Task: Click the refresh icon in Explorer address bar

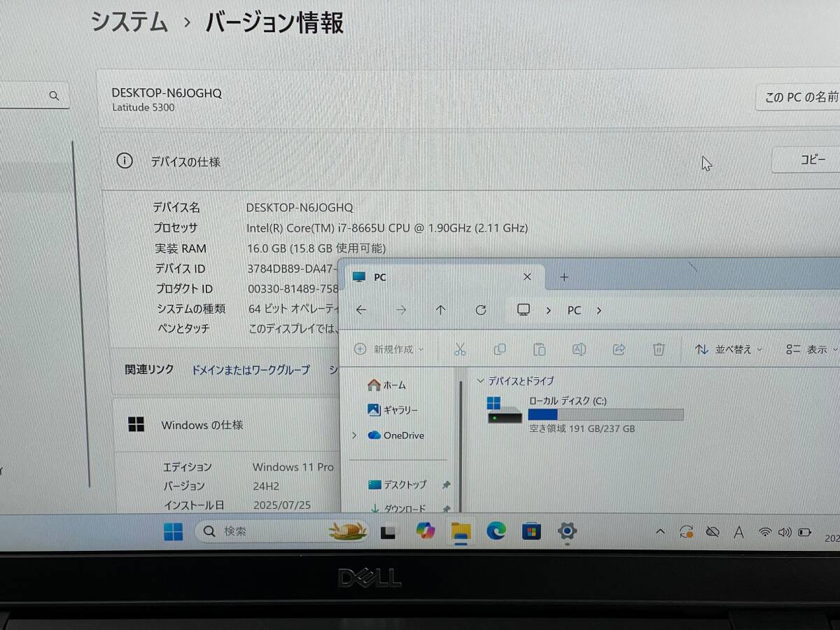Action: (x=481, y=310)
